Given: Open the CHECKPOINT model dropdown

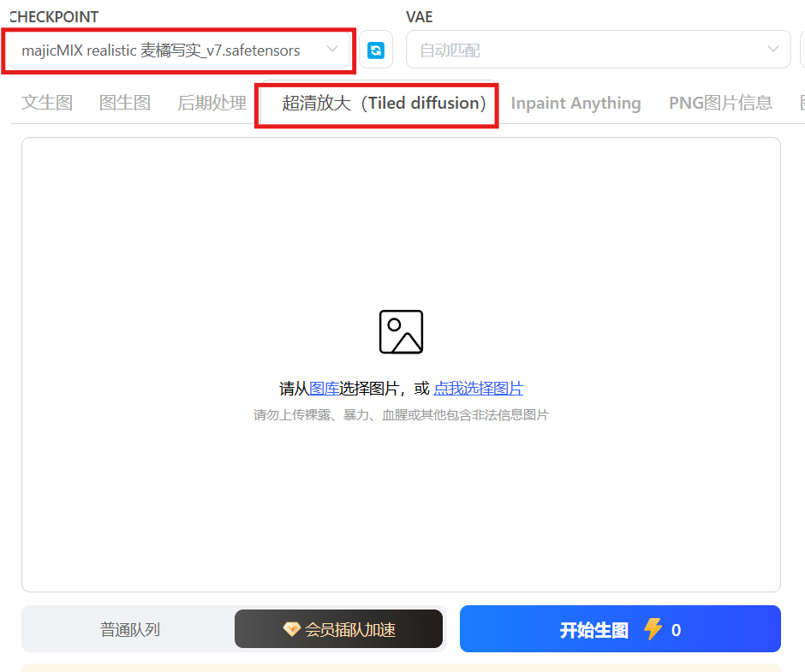Looking at the screenshot, I should (179, 50).
